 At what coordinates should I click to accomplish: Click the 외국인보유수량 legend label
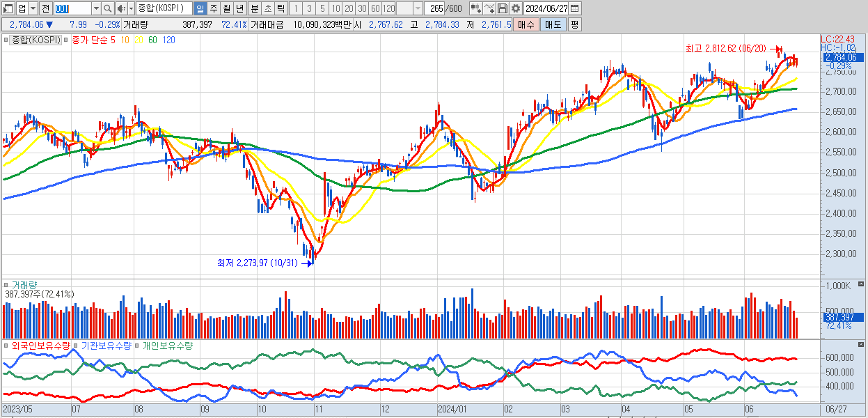coord(41,345)
